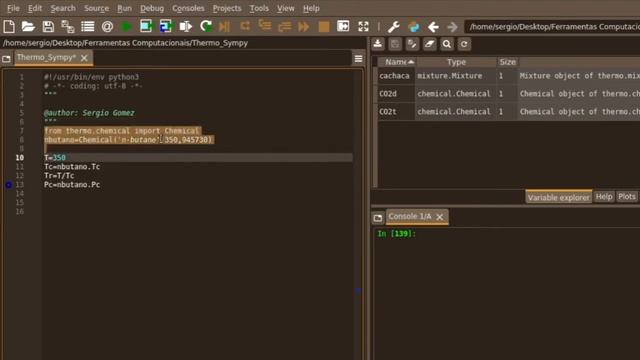Stop debugging with orange square
This screenshot has height=360, width=640.
point(324,27)
